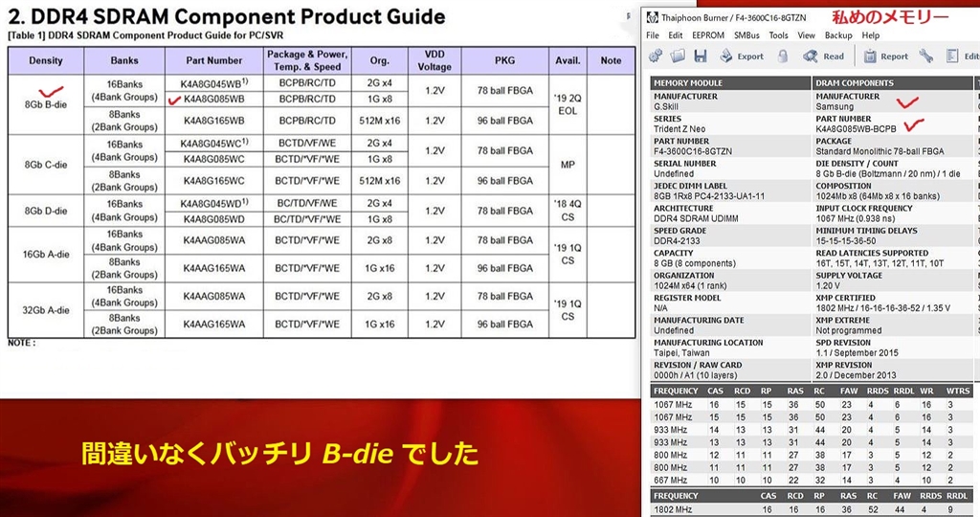Save the dump with the floppy disk icon
Screen dimensions: 980x517
(700, 56)
